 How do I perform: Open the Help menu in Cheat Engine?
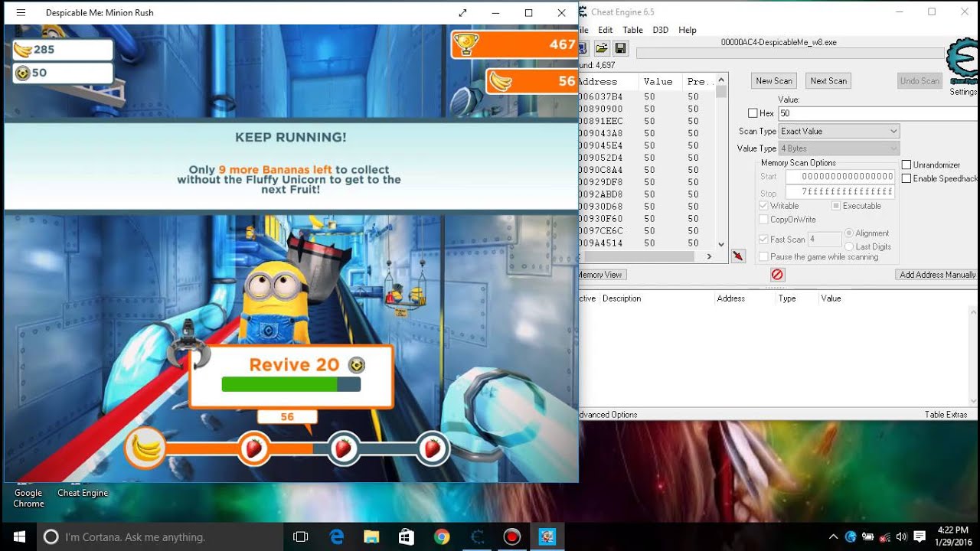click(x=688, y=30)
